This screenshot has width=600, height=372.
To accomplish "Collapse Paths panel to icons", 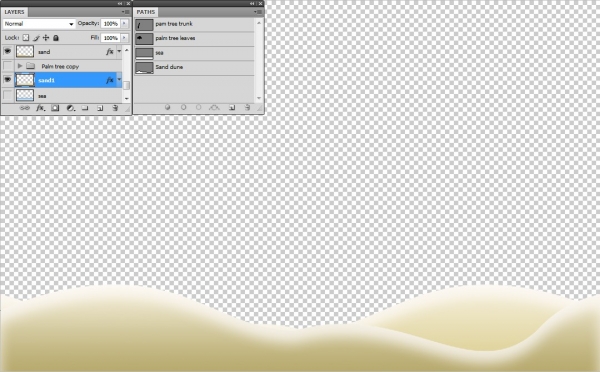I will point(252,3).
